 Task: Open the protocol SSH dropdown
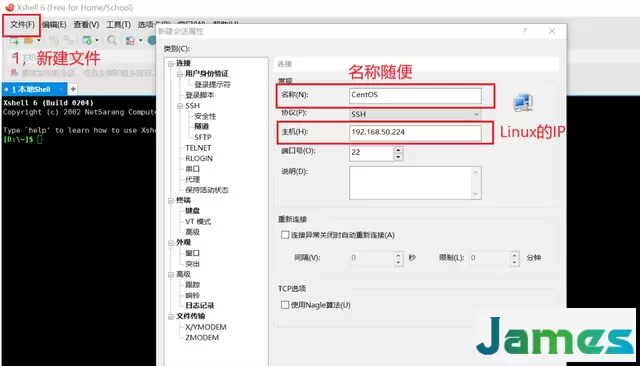[415, 114]
